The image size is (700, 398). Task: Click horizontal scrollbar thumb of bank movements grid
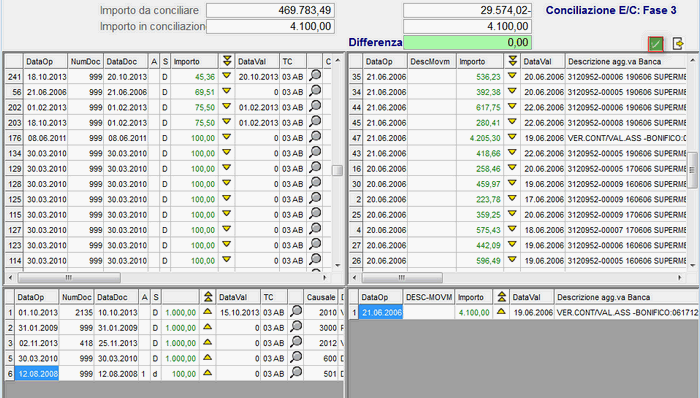tap(402, 278)
